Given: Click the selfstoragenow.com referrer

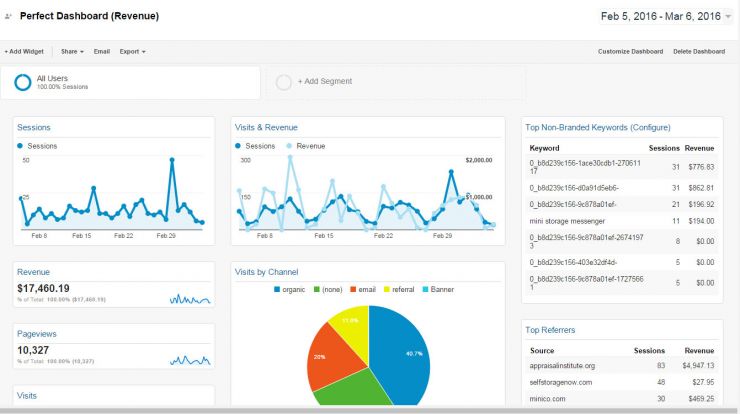Looking at the screenshot, I should click(x=561, y=382).
